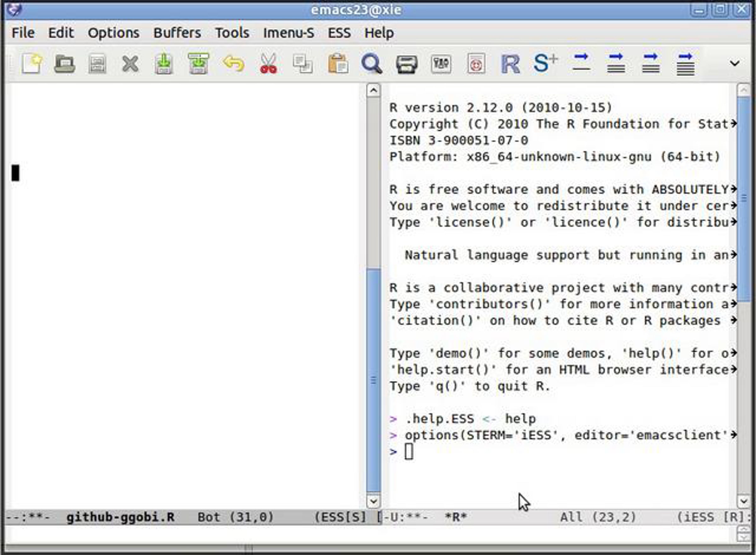Click the eval buffer icon left of four-line icon
The height and width of the screenshot is (555, 756).
(x=651, y=63)
